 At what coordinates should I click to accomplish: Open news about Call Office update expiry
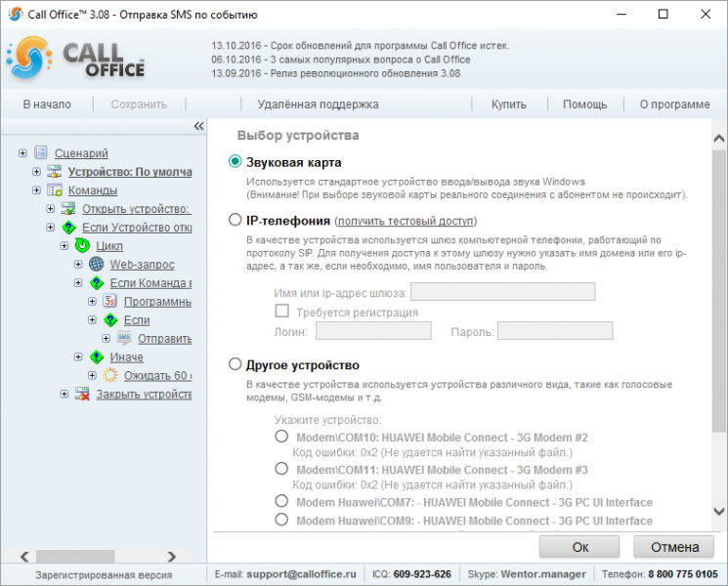click(x=360, y=46)
